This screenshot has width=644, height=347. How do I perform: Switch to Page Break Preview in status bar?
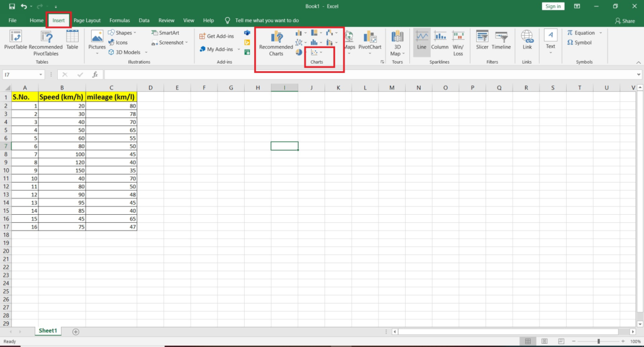coord(560,341)
